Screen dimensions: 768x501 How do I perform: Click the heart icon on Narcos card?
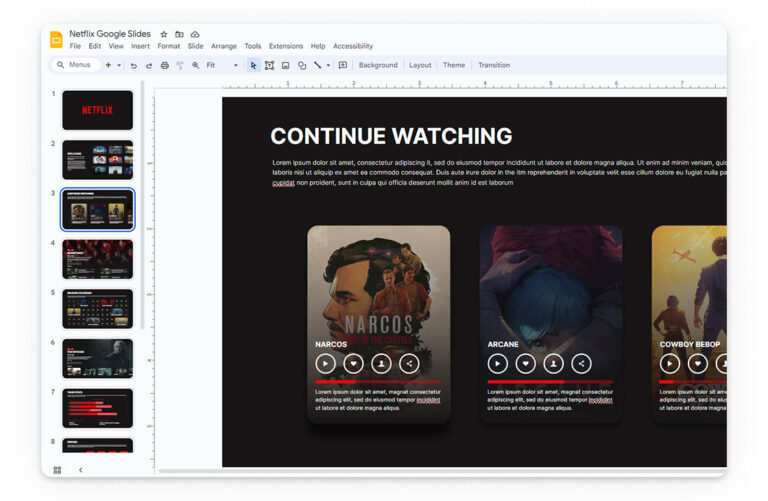[x=354, y=363]
